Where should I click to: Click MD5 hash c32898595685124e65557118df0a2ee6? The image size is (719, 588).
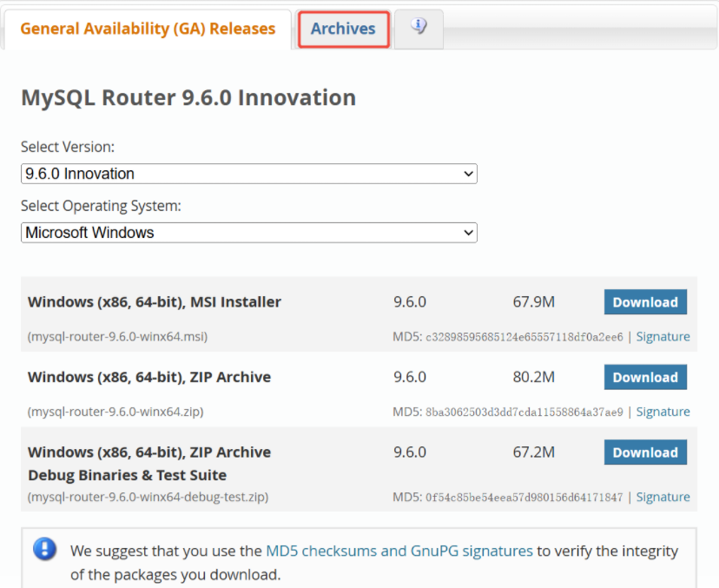point(524,337)
